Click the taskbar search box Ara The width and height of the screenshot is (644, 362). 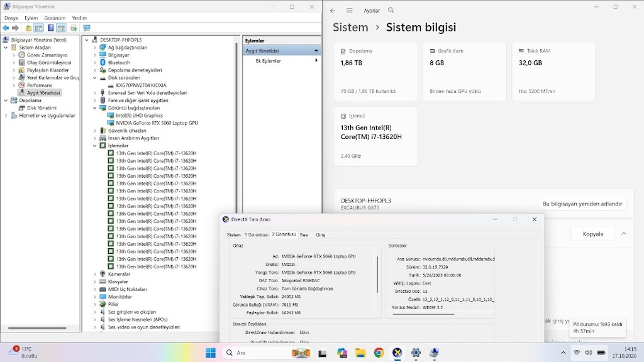[267, 353]
